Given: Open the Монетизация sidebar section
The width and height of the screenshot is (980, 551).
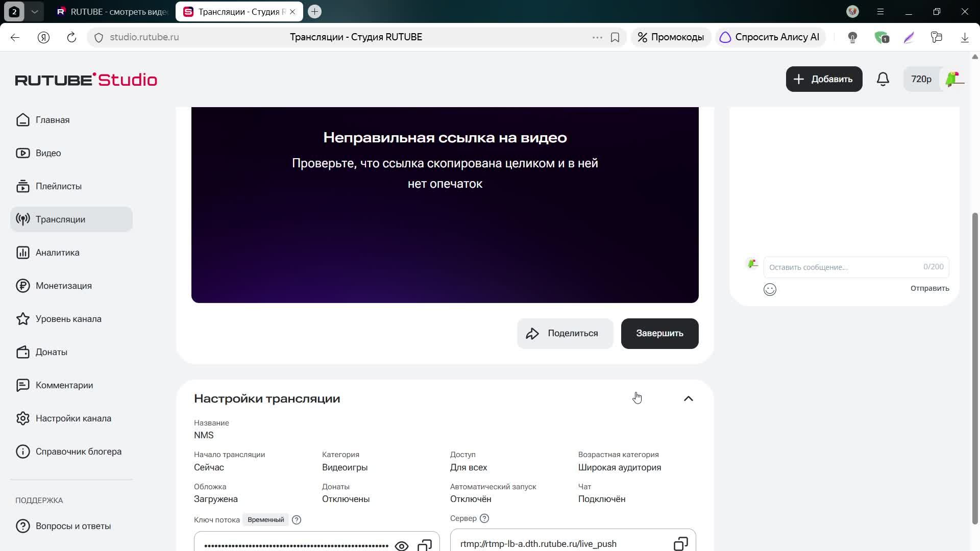Looking at the screenshot, I should [71, 286].
